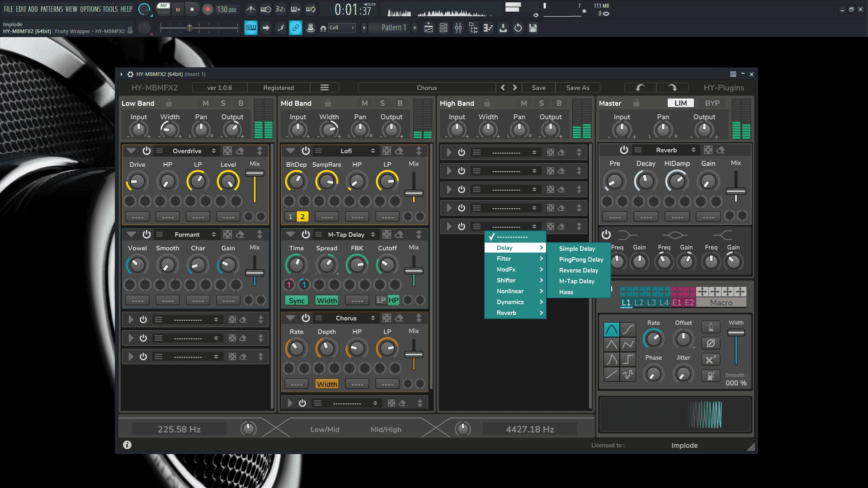This screenshot has width=868, height=488.
Task: Open FL Studio snap Cell dropdown
Action: tap(342, 28)
